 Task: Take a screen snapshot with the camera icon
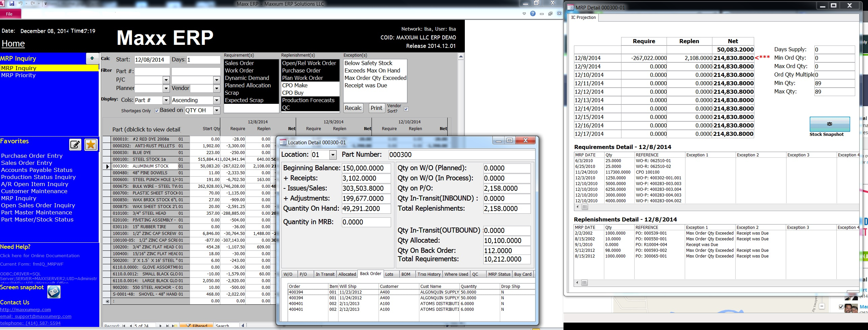pos(54,292)
